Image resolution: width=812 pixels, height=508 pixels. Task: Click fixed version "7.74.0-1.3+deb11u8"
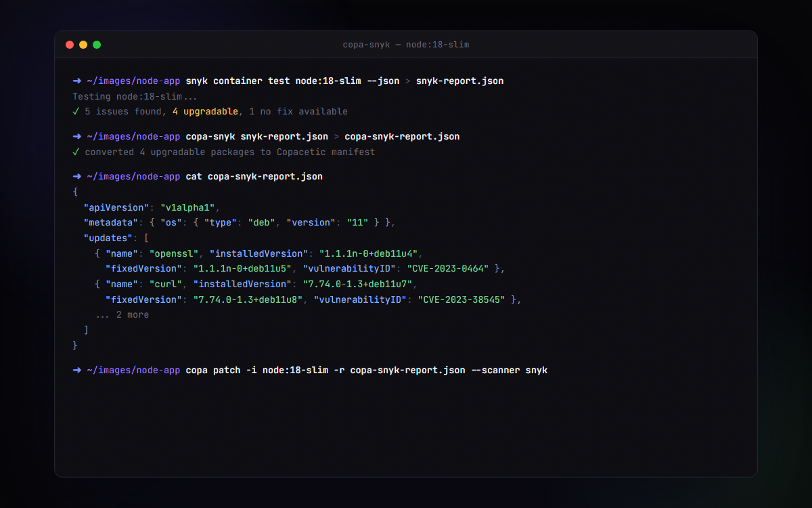(x=249, y=300)
